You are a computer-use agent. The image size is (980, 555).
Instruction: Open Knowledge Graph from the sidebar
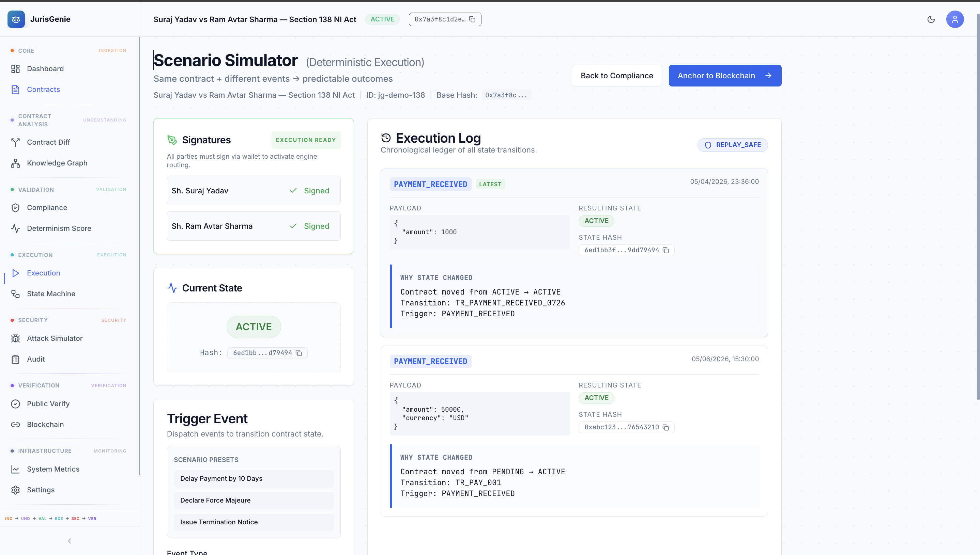coord(57,163)
